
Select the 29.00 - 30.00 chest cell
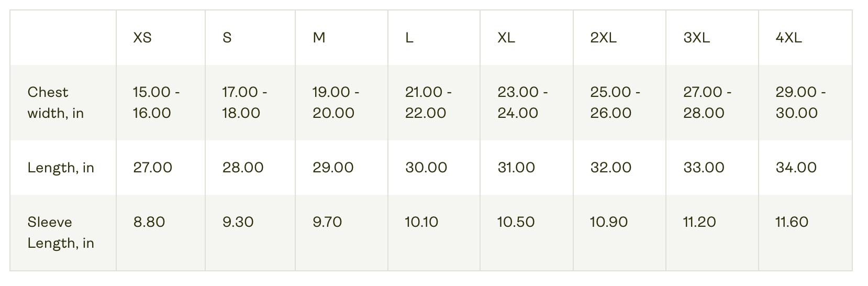point(800,103)
